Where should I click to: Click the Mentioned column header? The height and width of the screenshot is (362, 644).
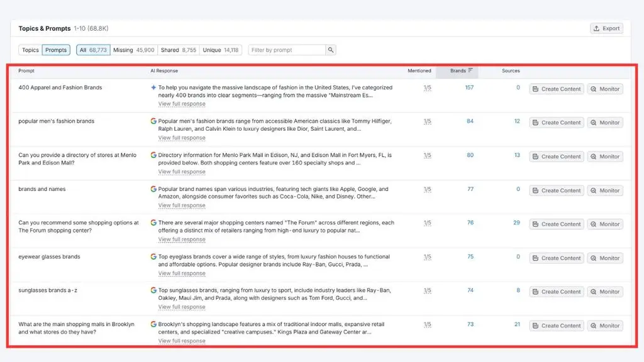tap(419, 70)
